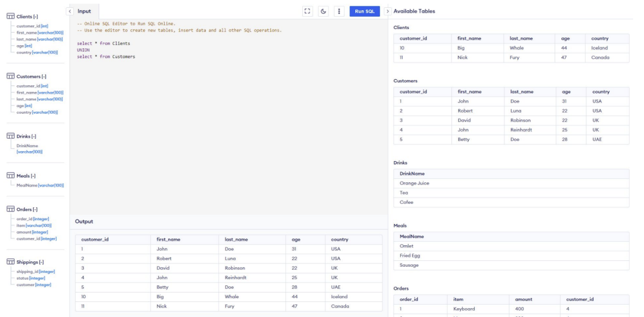Select customer column under Shippings in sidebar
The image size is (644, 317).
(x=34, y=284)
